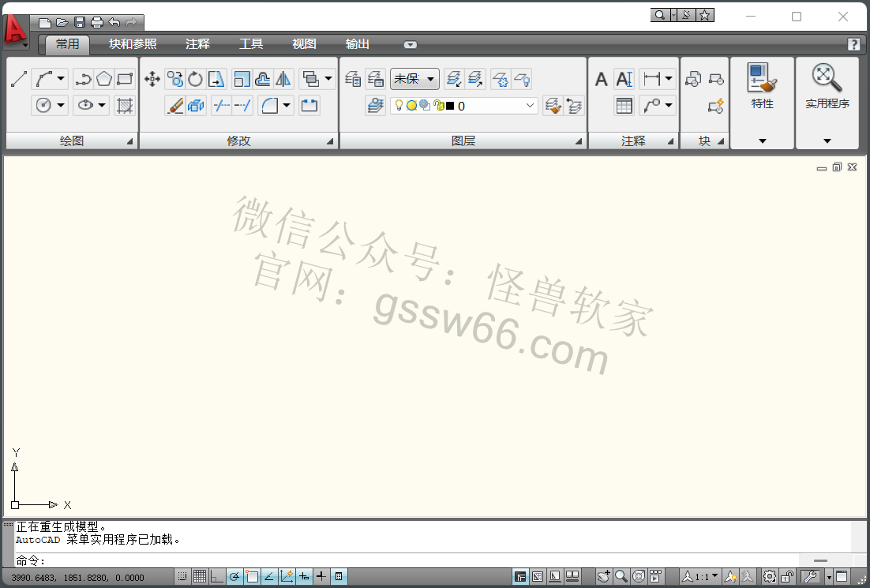The height and width of the screenshot is (588, 870).
Task: Insert a table from the 注释 panel
Action: click(x=624, y=105)
